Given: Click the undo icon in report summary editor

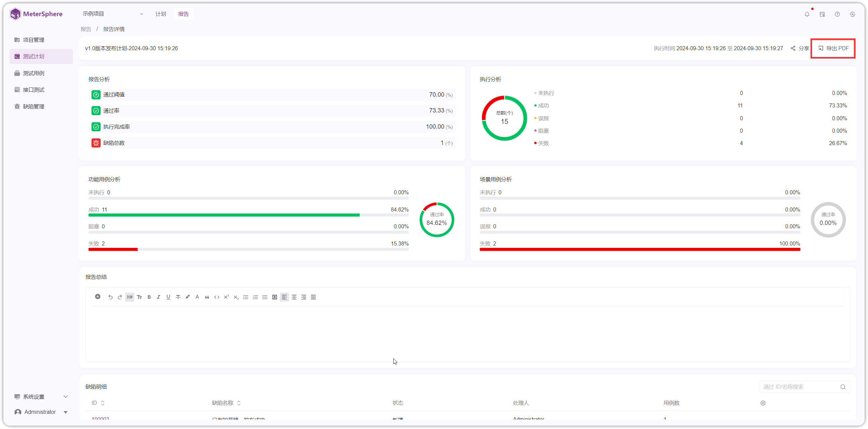Looking at the screenshot, I should [x=110, y=297].
